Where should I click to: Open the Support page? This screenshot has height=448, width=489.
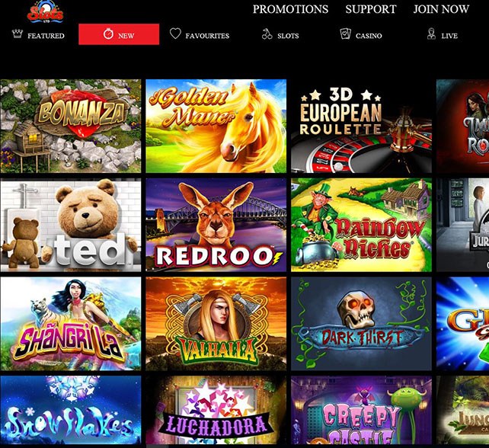(x=371, y=9)
